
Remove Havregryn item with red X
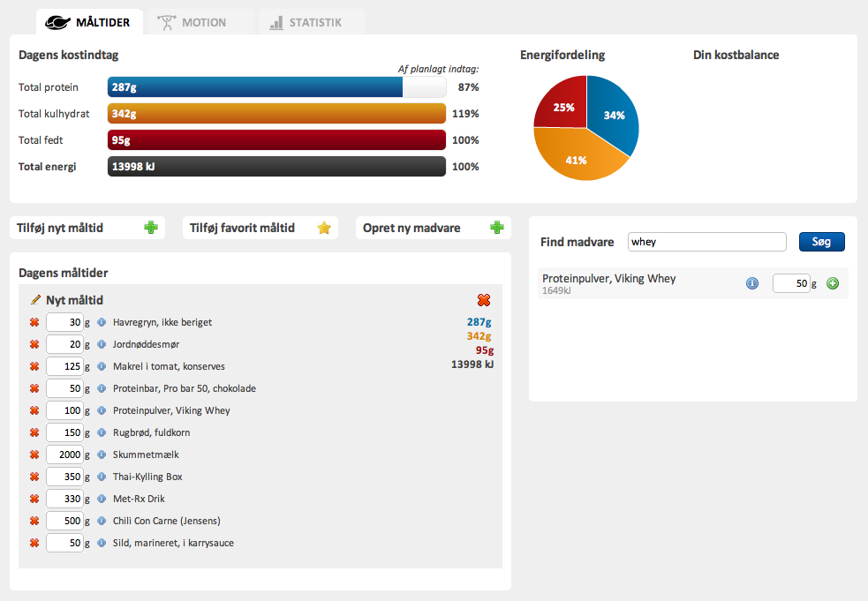click(34, 322)
